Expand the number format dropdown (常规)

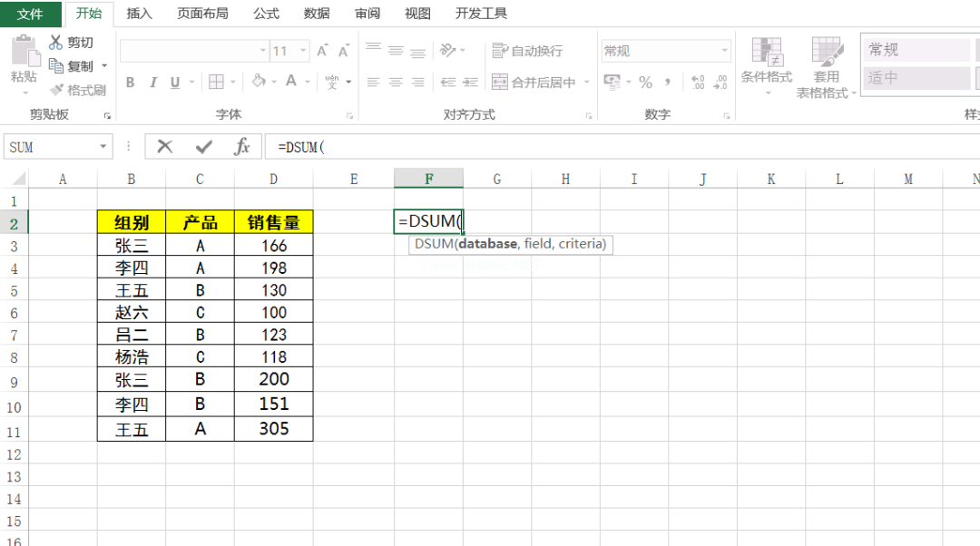tap(724, 52)
